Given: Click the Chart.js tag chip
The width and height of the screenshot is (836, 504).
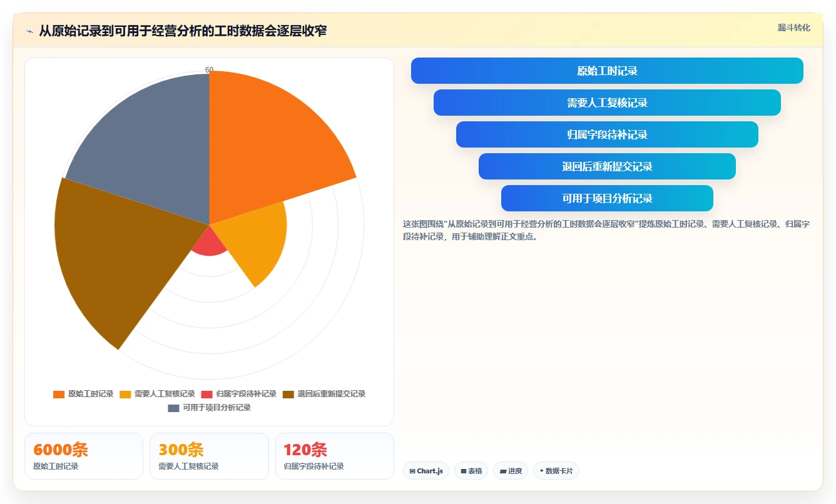Looking at the screenshot, I should (426, 471).
